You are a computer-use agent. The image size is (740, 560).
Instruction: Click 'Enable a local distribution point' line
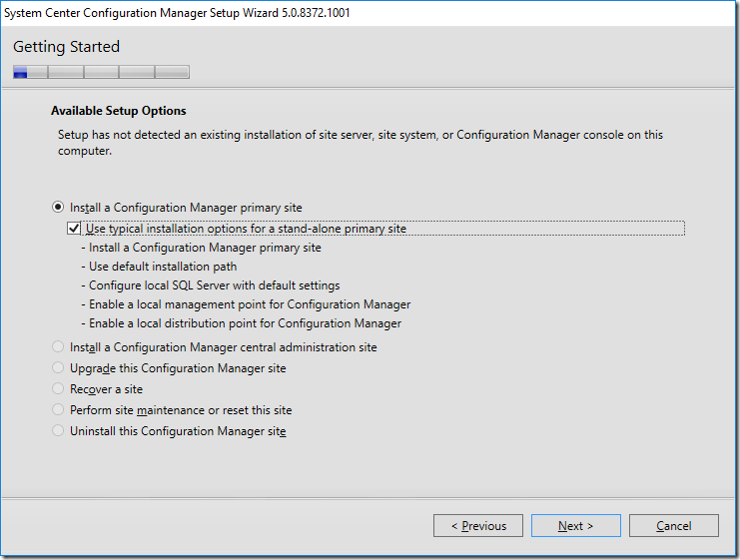pos(241,323)
